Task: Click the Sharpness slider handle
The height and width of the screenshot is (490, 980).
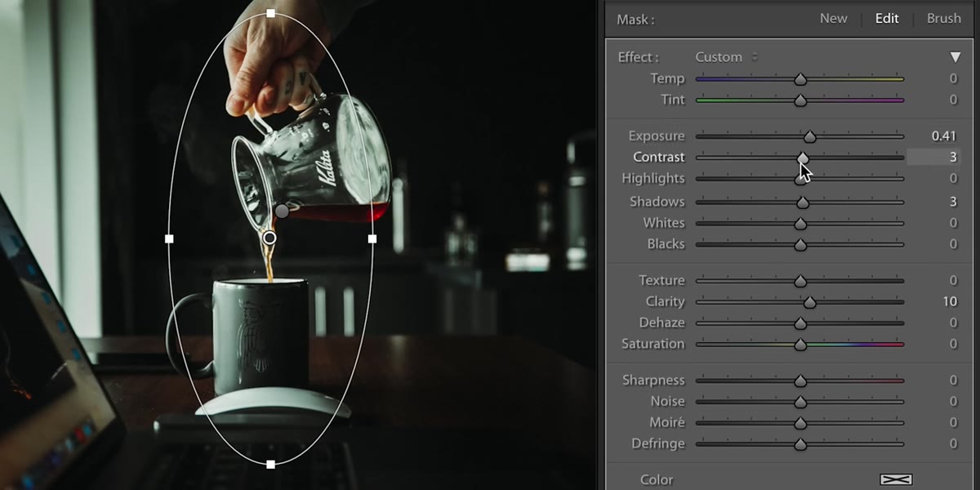Action: [800, 381]
